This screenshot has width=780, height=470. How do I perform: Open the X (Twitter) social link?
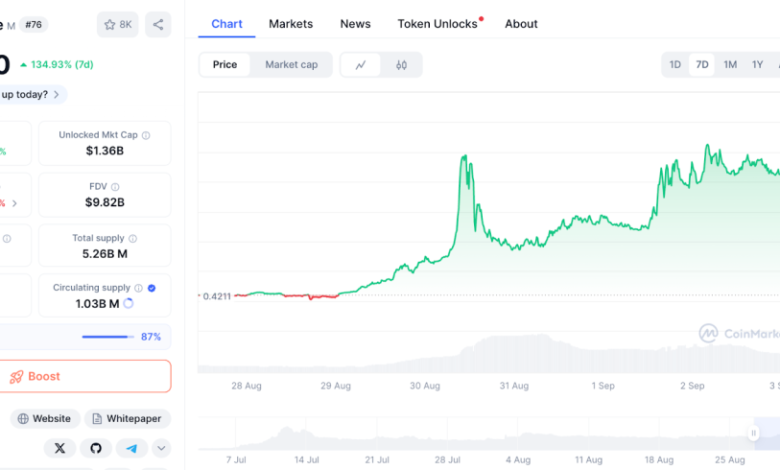[x=61, y=449]
